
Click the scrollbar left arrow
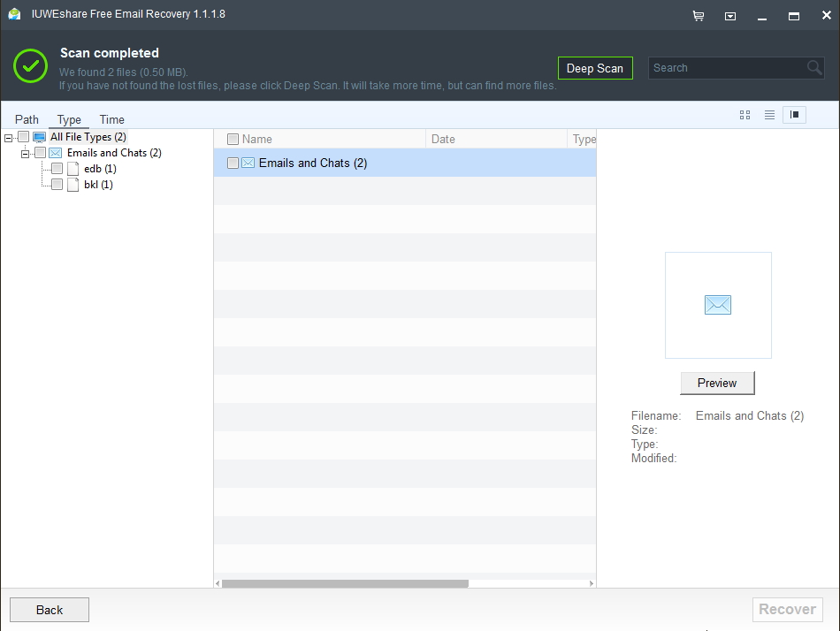coord(218,583)
